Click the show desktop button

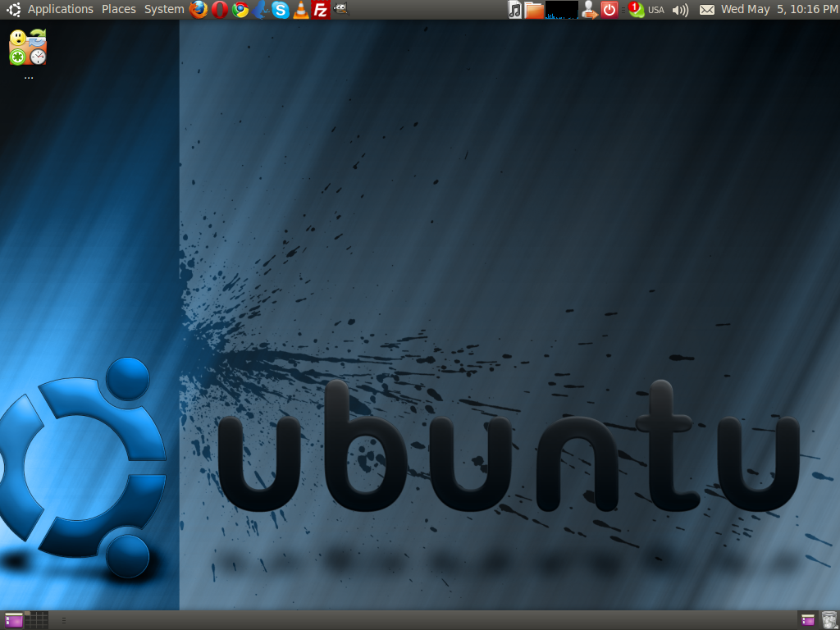click(x=14, y=620)
